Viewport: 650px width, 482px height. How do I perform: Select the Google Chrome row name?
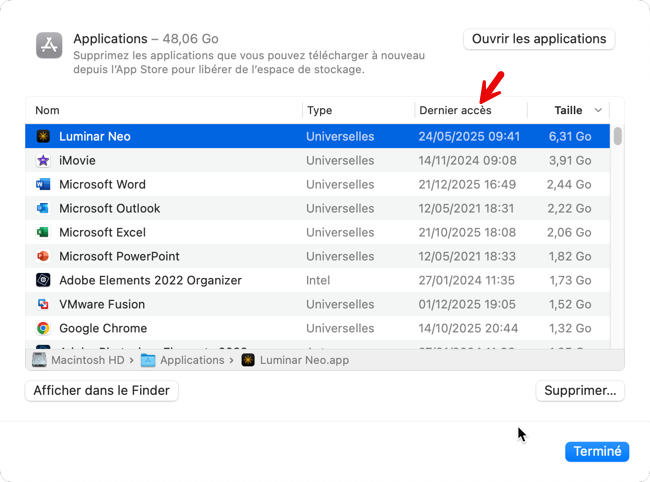tap(103, 328)
